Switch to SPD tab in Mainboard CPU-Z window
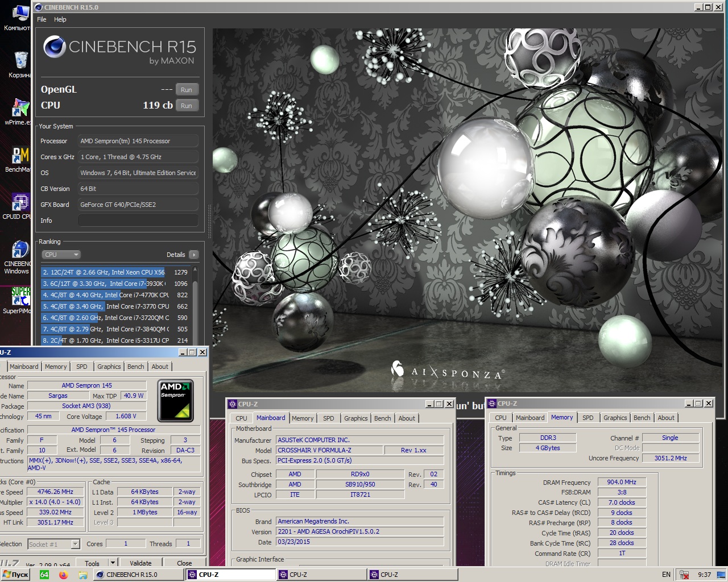 click(329, 418)
